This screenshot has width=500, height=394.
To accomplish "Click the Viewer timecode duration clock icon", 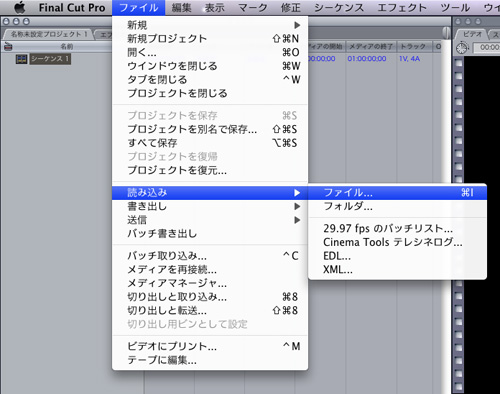I will pyautogui.click(x=462, y=48).
